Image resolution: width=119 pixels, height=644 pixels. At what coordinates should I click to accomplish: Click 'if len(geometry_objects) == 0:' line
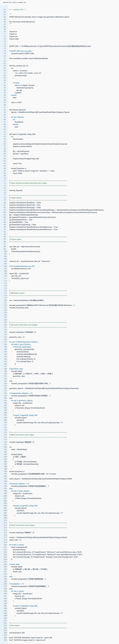[21, 393]
